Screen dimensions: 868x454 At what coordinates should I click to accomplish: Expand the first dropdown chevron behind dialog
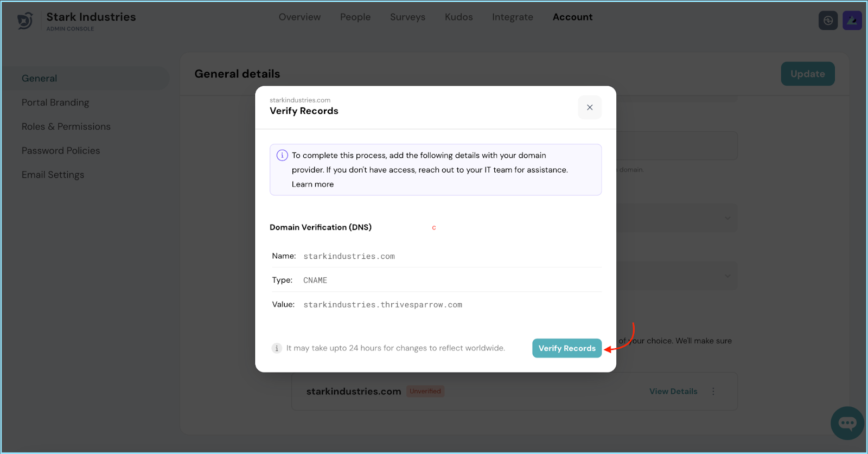point(727,218)
